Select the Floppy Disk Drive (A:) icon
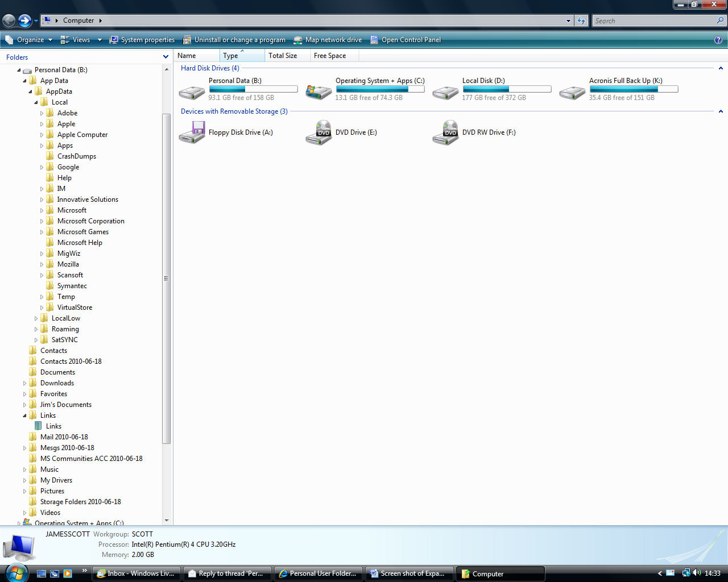Screen dimensions: 728x582 192,132
